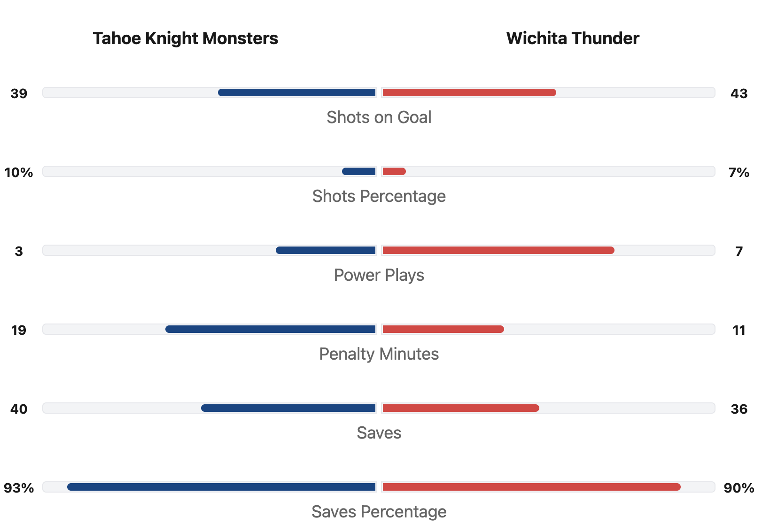Click the Saves Percentage label

[379, 512]
